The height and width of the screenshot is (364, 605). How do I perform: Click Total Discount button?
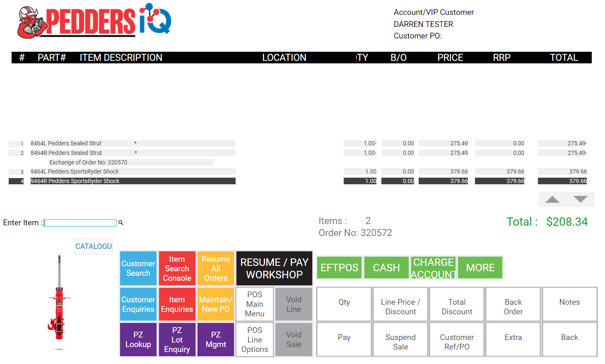[457, 304]
